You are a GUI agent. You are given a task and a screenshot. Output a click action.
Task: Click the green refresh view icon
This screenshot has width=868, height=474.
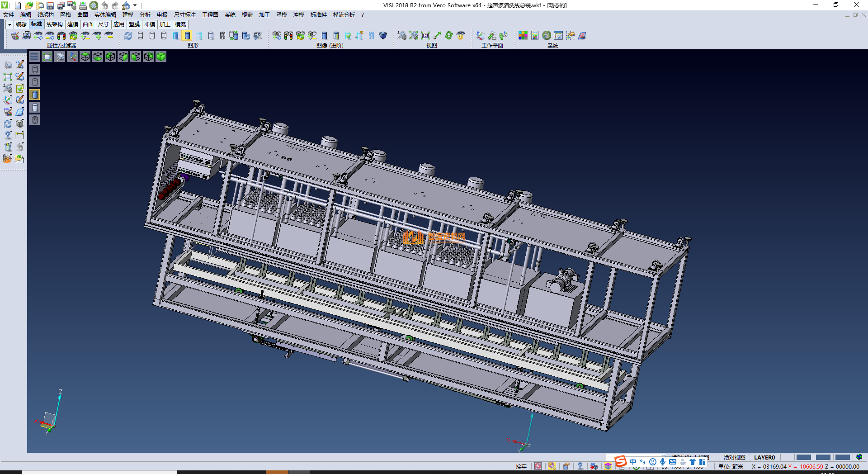pos(448,35)
